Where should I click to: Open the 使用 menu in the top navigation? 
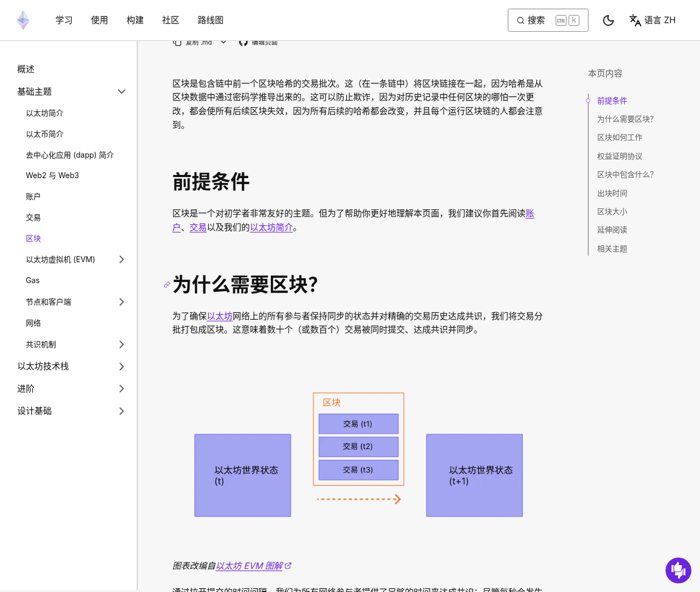(x=100, y=20)
